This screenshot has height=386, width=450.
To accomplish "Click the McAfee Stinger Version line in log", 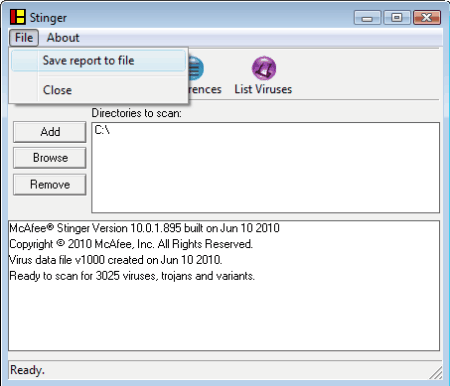I will pos(144,228).
